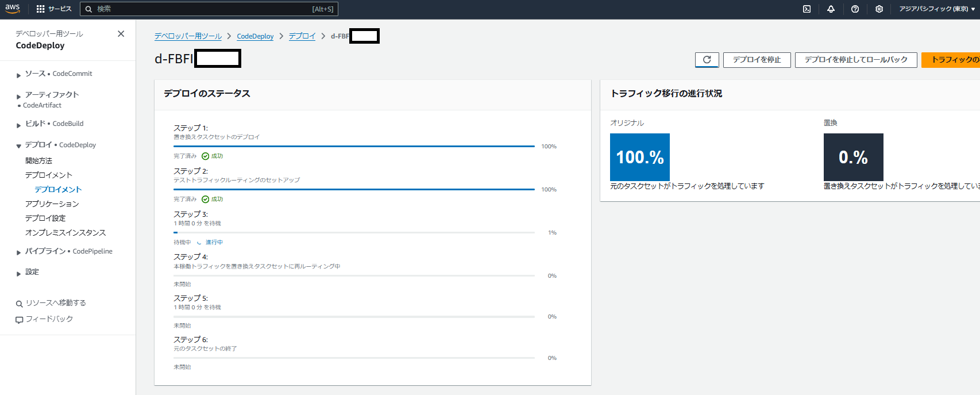
Task: Select the highlighted デプロイメント sub-item
Action: tap(58, 190)
